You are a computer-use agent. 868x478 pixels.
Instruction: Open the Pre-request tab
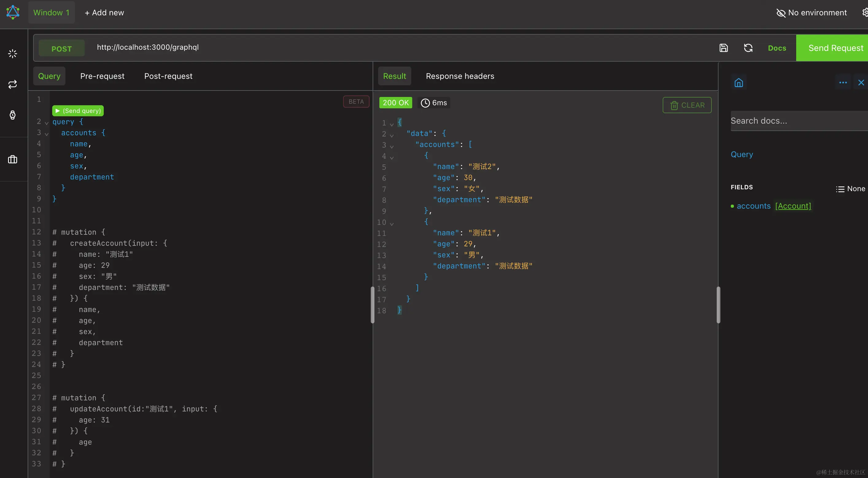click(103, 76)
